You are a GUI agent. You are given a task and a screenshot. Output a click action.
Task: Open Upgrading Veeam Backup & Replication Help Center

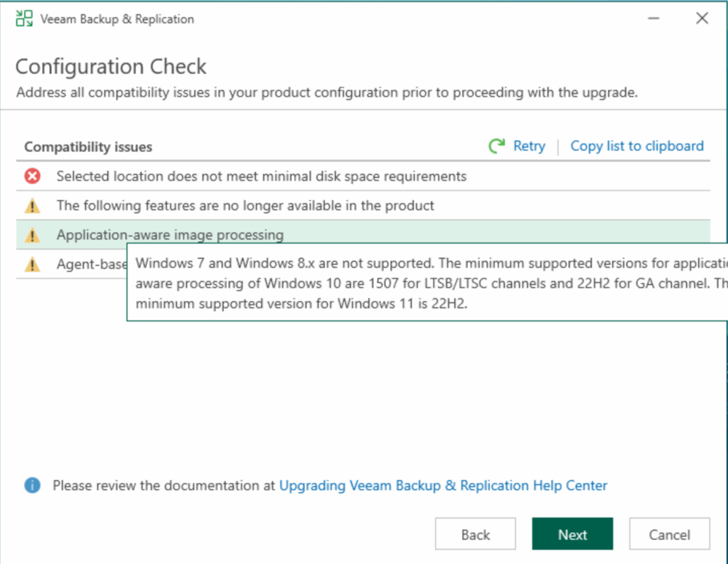(x=443, y=486)
